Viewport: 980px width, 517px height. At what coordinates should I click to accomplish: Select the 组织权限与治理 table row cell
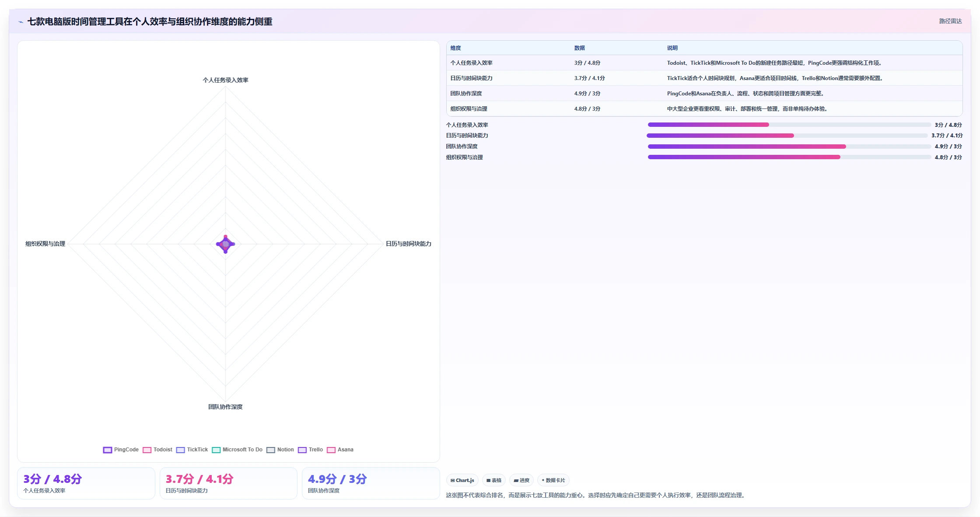click(469, 109)
